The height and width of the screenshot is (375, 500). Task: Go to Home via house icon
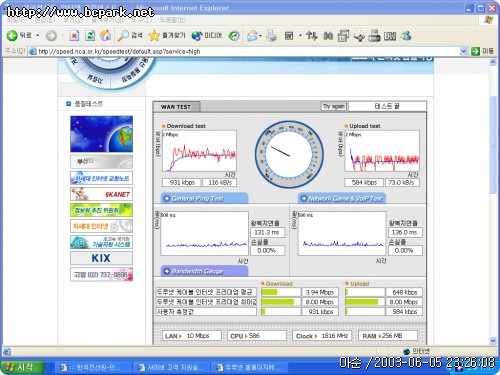point(106,35)
